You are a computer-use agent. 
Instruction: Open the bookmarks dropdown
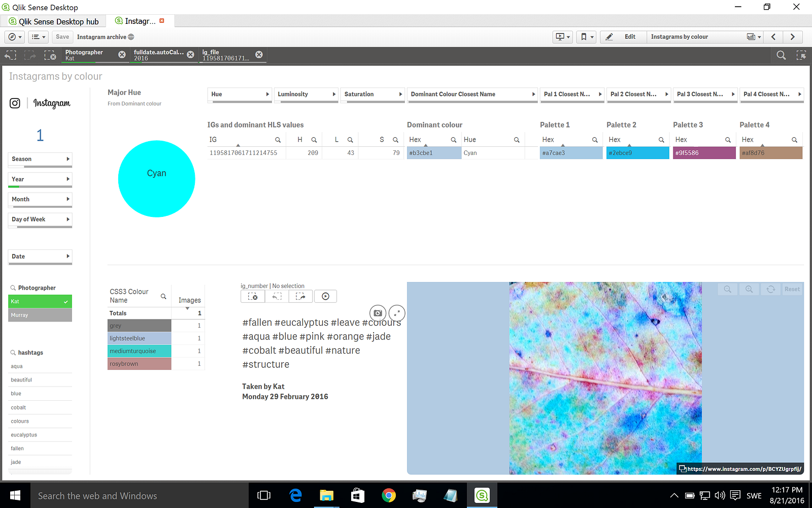tap(586, 37)
